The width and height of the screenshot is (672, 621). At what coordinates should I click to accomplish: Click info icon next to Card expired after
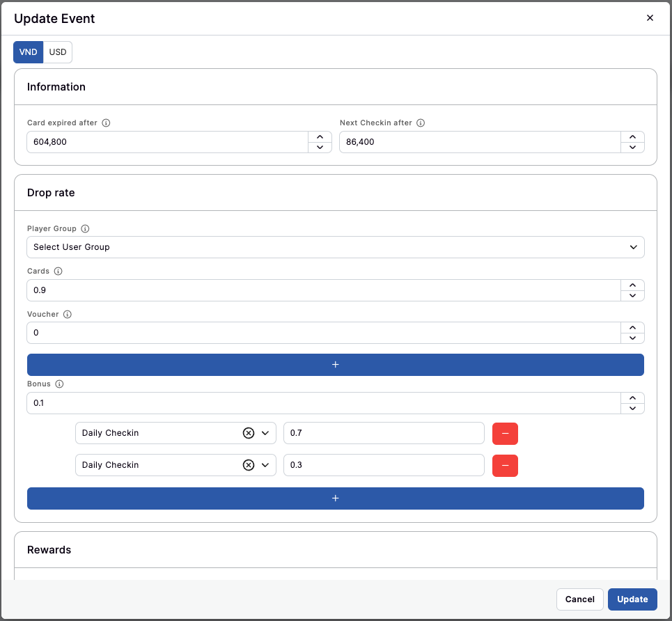[107, 123]
